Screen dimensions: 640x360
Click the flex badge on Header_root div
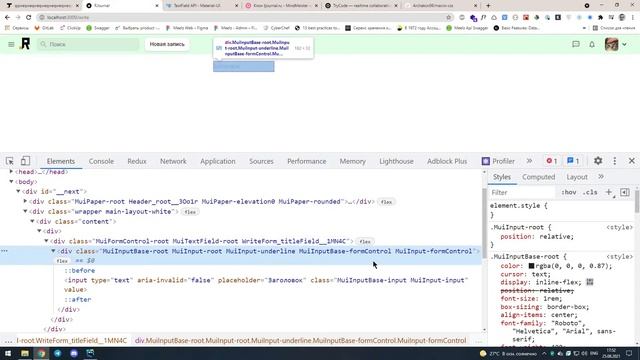point(386,202)
